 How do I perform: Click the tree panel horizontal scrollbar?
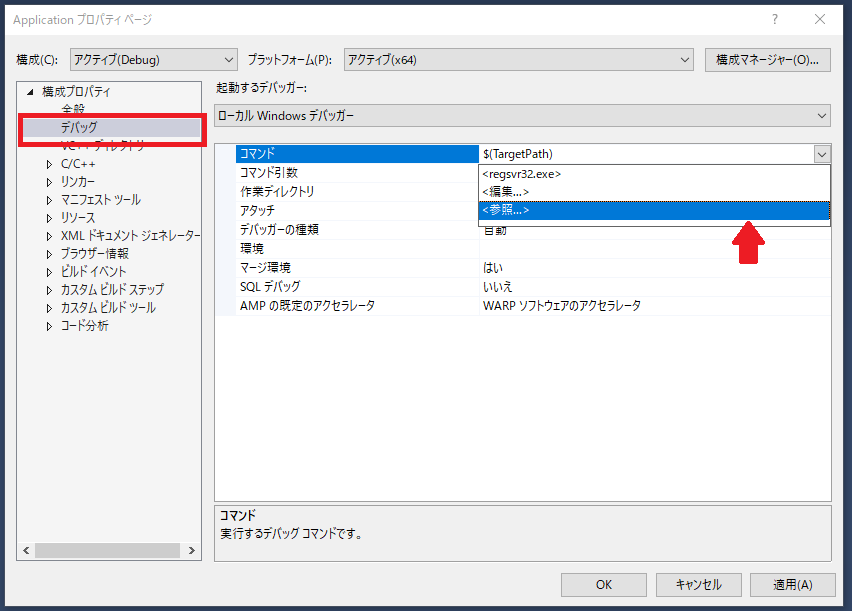[x=110, y=551]
